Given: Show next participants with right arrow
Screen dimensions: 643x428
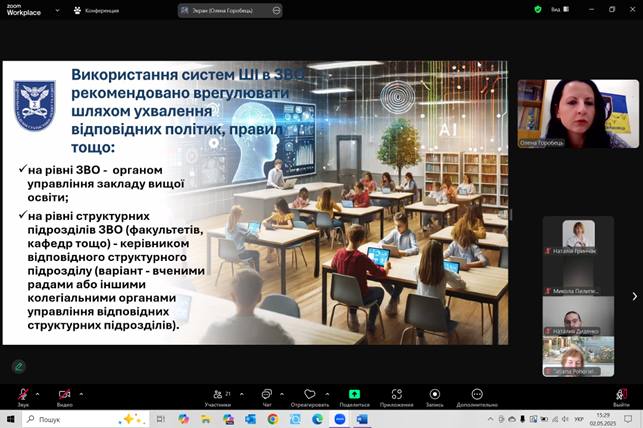Looking at the screenshot, I should (x=634, y=296).
